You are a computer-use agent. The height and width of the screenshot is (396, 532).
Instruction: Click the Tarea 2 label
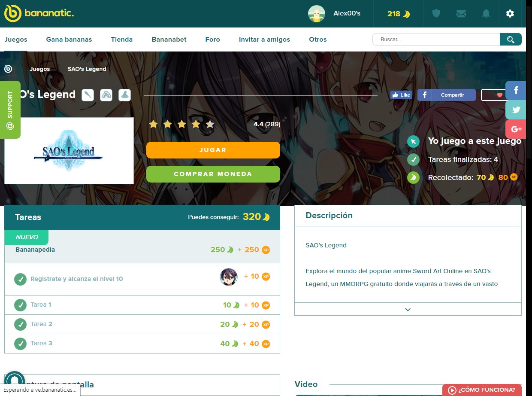41,324
